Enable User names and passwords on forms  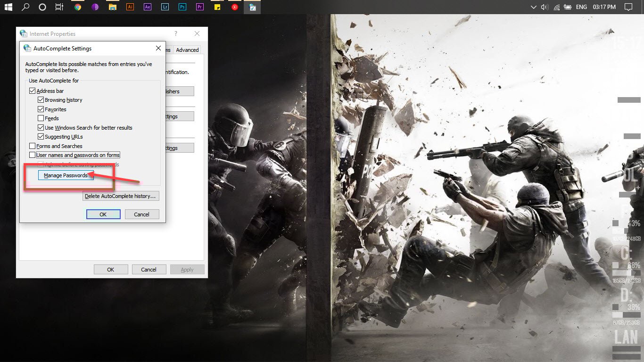tap(33, 155)
